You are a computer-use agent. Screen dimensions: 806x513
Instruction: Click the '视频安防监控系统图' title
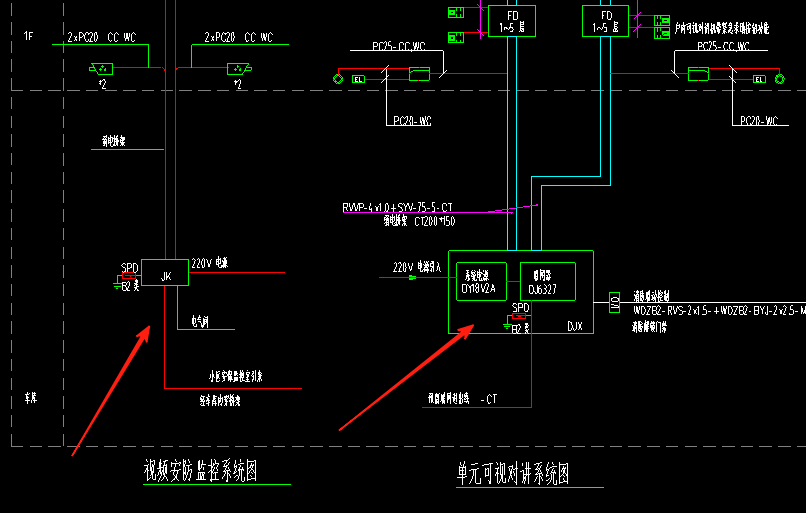200,470
